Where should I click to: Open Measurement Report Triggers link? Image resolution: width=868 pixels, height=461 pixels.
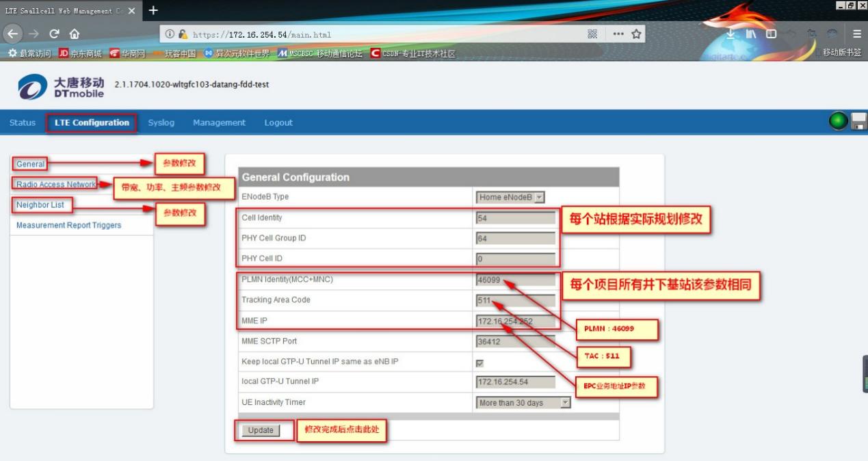68,226
